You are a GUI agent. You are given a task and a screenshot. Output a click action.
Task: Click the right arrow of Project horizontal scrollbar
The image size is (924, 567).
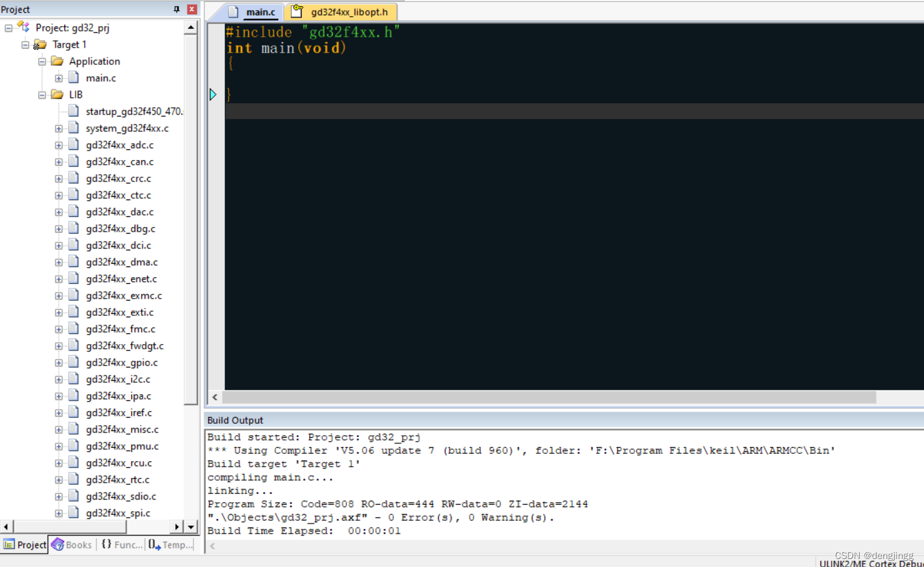tap(177, 527)
